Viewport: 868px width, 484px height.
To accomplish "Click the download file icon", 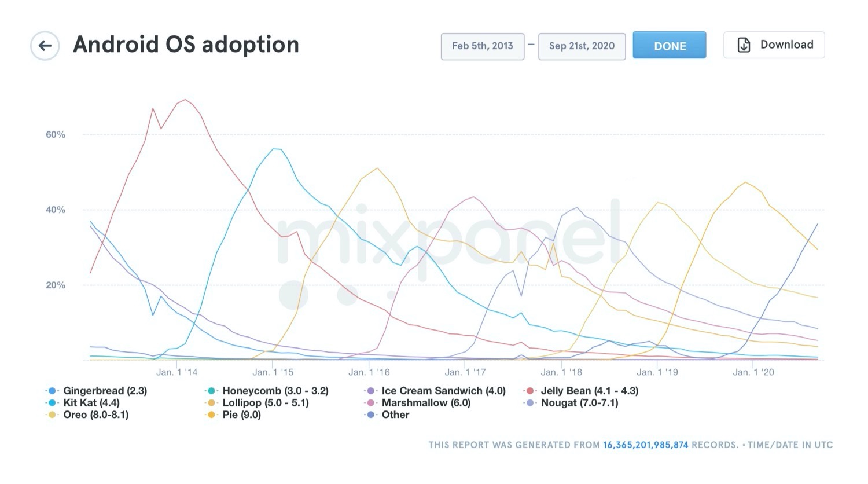I will pyautogui.click(x=744, y=45).
